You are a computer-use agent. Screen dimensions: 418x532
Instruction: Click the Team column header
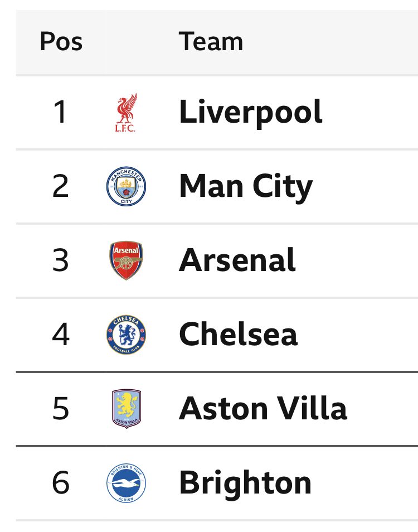[211, 42]
